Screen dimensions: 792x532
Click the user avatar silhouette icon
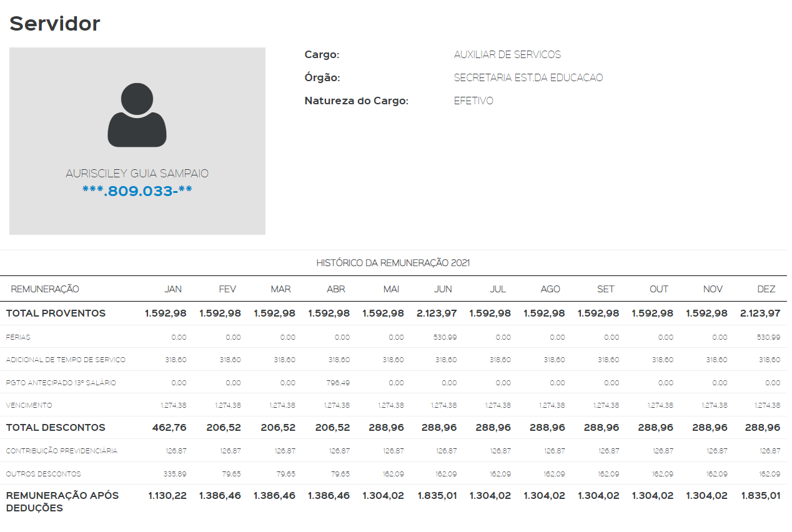tap(137, 116)
